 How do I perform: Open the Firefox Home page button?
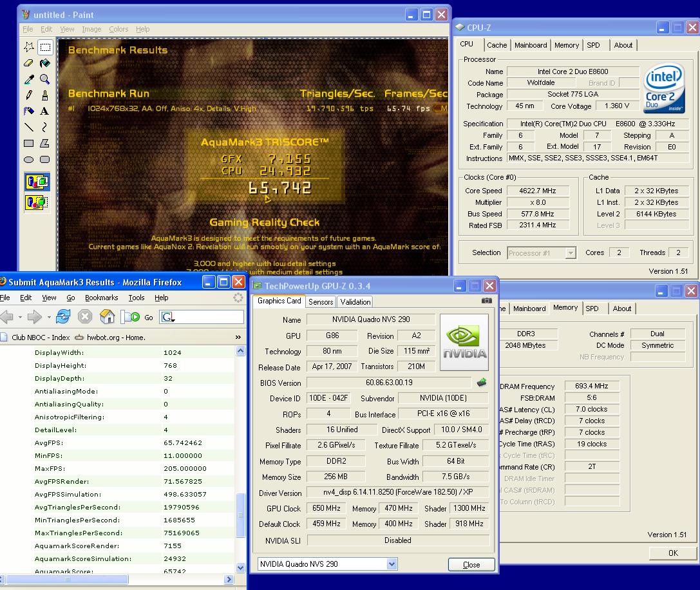pos(107,317)
